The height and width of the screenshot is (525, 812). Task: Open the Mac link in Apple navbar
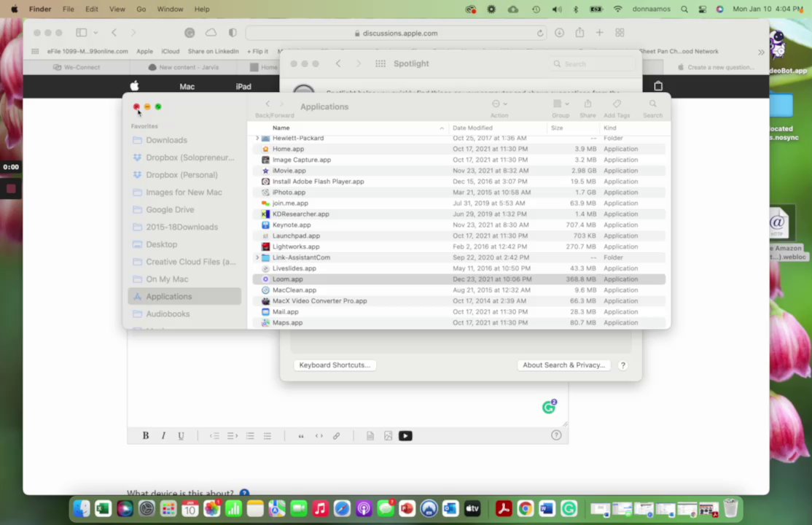[187, 87]
